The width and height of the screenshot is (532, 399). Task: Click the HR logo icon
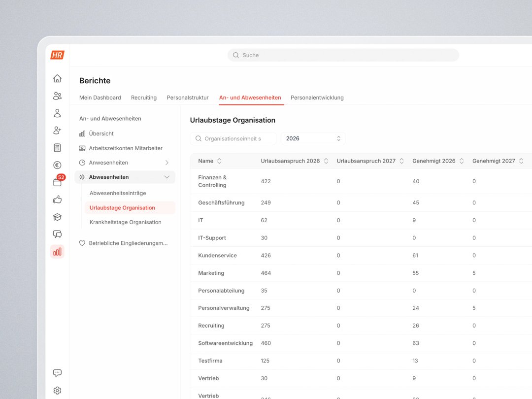pyautogui.click(x=57, y=55)
